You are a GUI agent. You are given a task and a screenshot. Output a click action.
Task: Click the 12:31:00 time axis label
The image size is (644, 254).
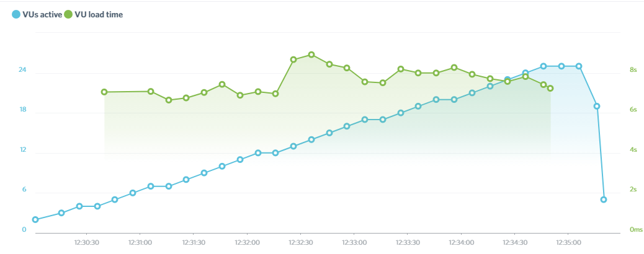pyautogui.click(x=140, y=242)
